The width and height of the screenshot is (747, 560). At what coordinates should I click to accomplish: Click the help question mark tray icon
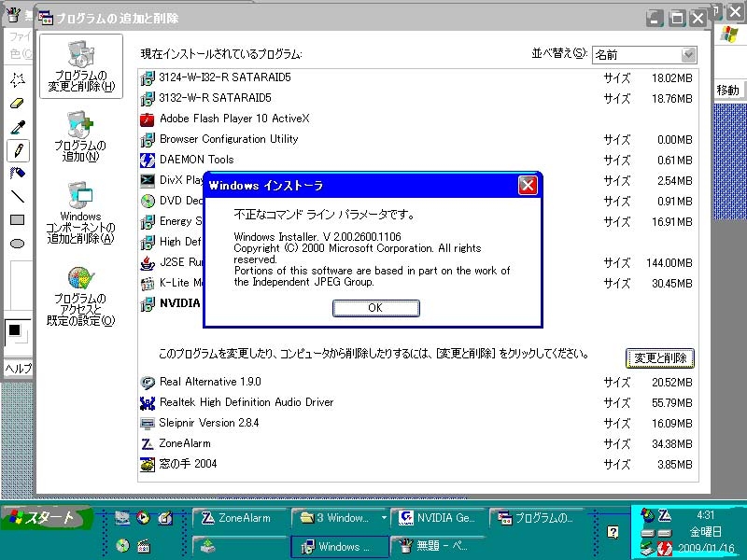[x=613, y=532]
